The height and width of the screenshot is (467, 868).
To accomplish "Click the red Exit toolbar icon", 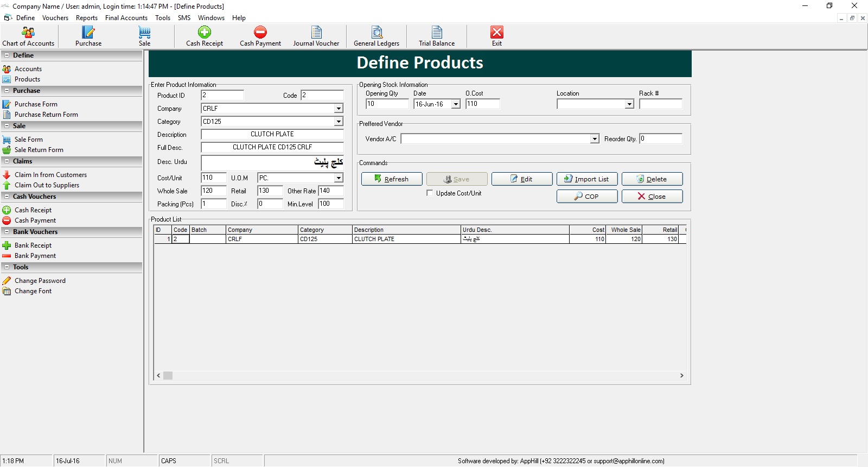I will 497,36.
